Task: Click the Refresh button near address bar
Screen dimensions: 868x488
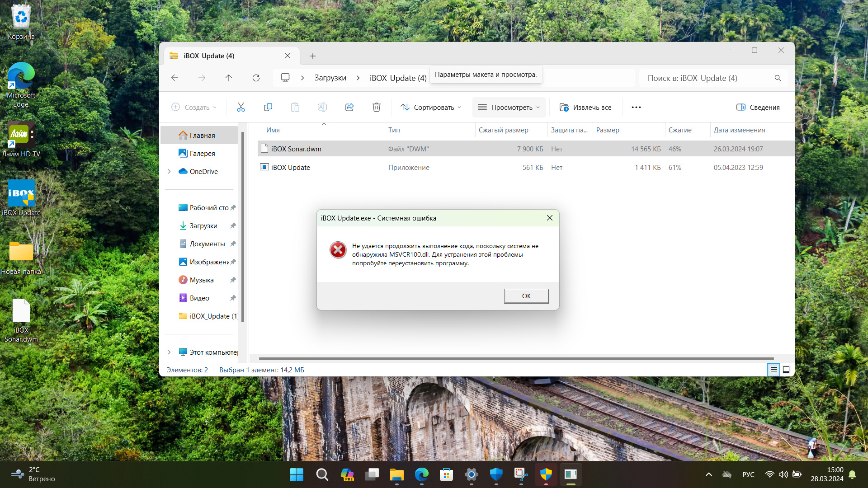Action: point(256,78)
